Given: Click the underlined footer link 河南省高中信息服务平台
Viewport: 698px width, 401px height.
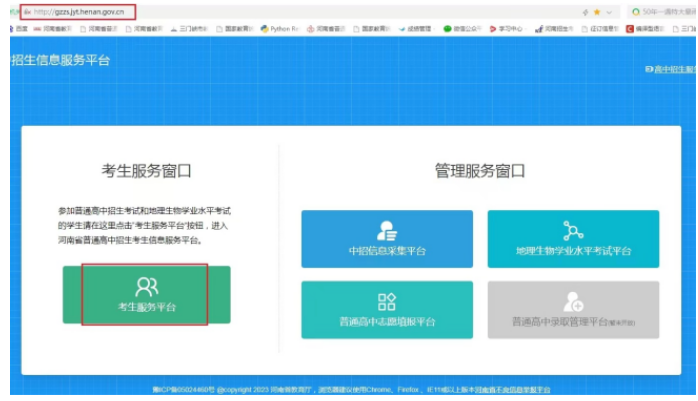Looking at the screenshot, I should pyautogui.click(x=512, y=389).
